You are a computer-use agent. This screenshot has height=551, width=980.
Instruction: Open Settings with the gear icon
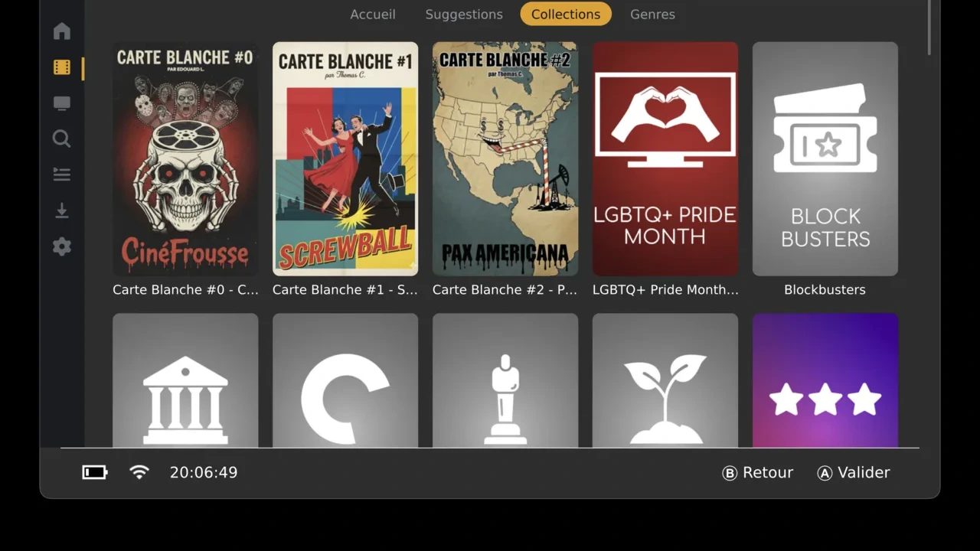62,246
